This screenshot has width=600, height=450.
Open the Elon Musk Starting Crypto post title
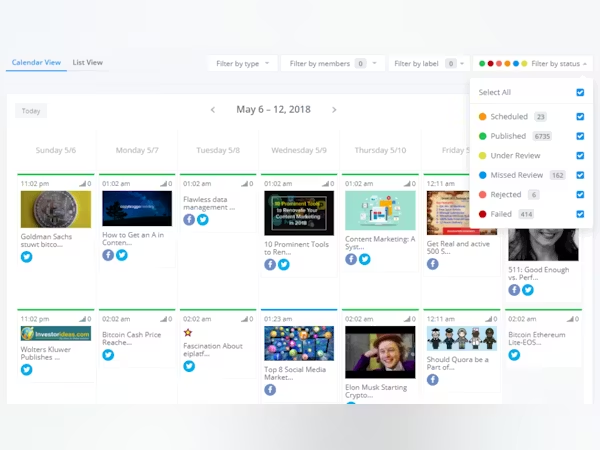pyautogui.click(x=376, y=391)
